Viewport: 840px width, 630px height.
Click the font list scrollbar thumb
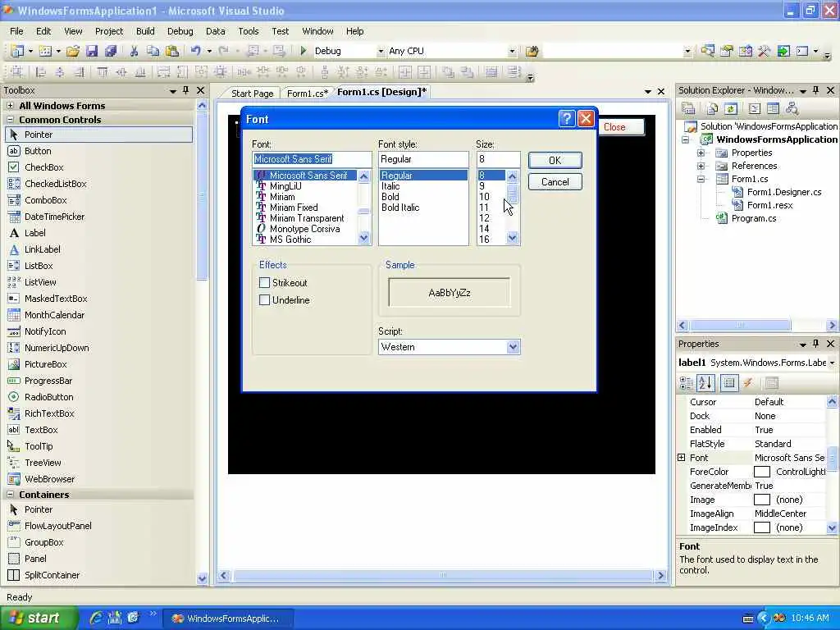tap(363, 212)
